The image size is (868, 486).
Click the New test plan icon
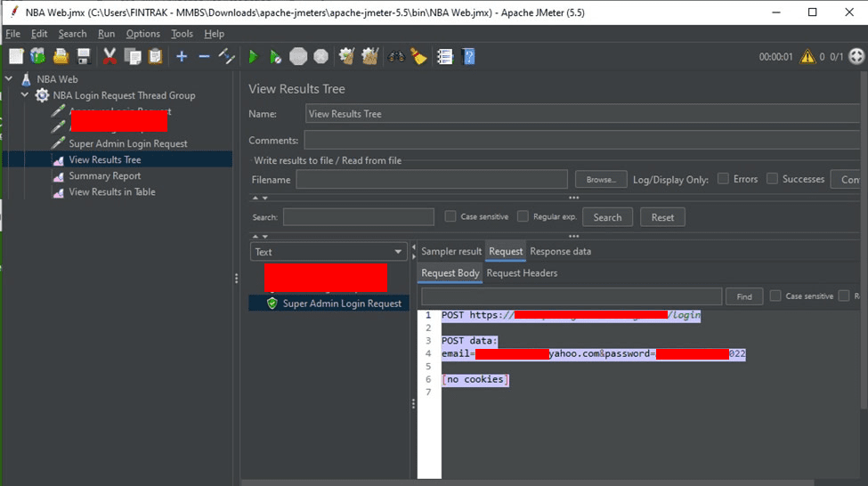point(16,57)
